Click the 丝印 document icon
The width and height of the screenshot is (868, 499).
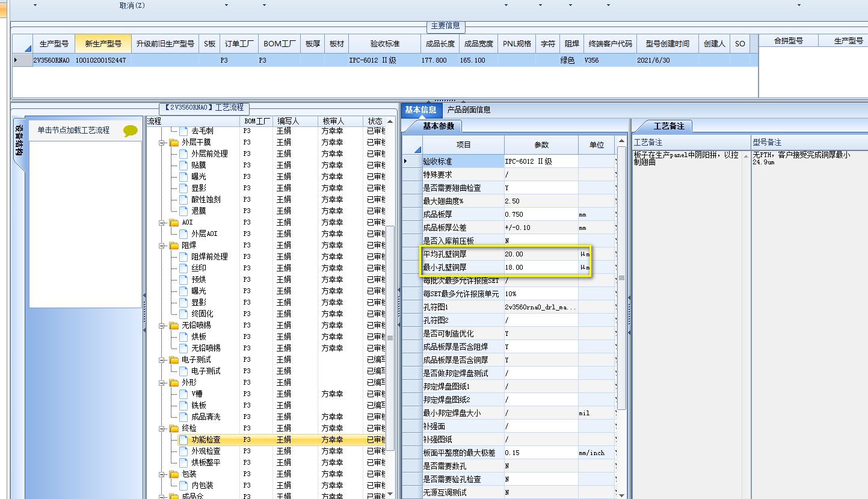point(183,268)
